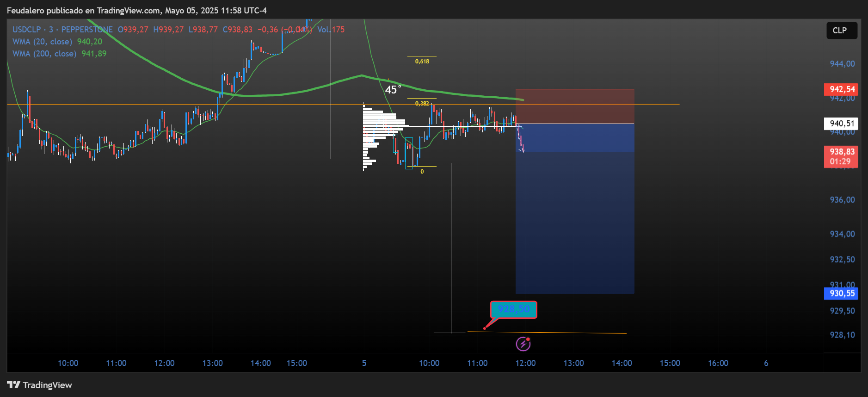This screenshot has height=397, width=868.
Task: Click the 932,50 price axis label
Action: 842,260
